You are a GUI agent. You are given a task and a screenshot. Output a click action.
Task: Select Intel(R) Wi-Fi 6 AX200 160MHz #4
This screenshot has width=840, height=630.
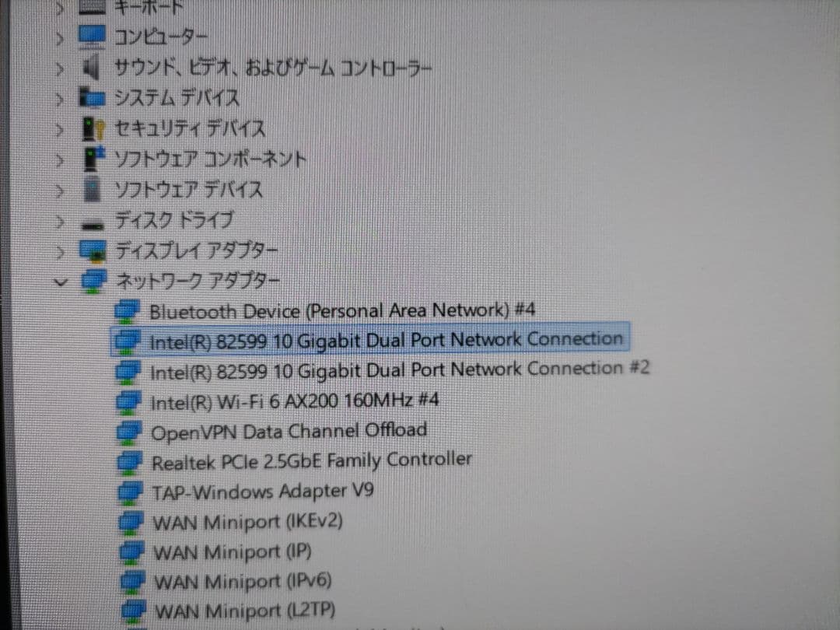(x=295, y=401)
